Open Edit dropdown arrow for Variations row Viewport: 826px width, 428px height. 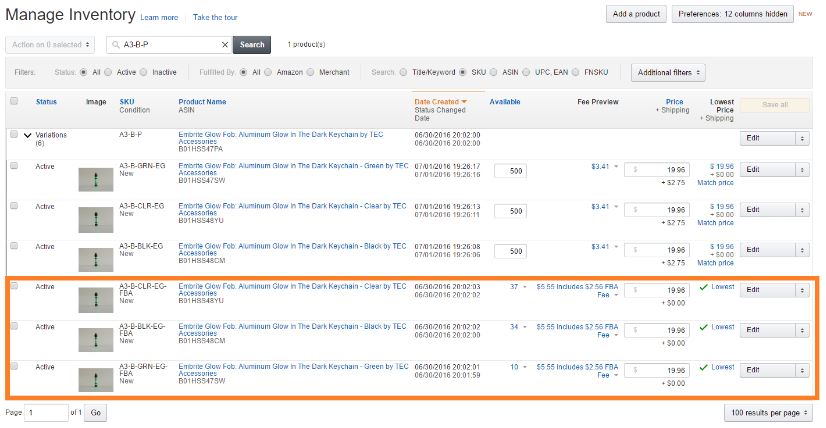(x=802, y=138)
